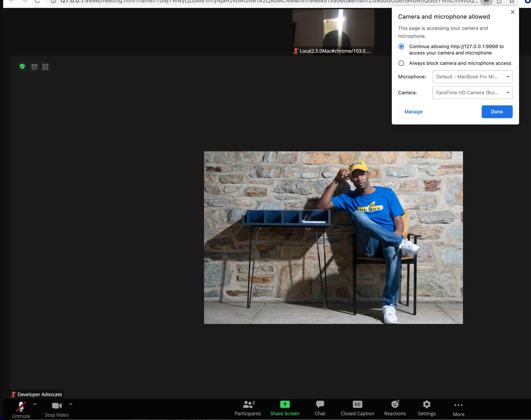
Task: Click the Share Screen button
Action: point(285,408)
